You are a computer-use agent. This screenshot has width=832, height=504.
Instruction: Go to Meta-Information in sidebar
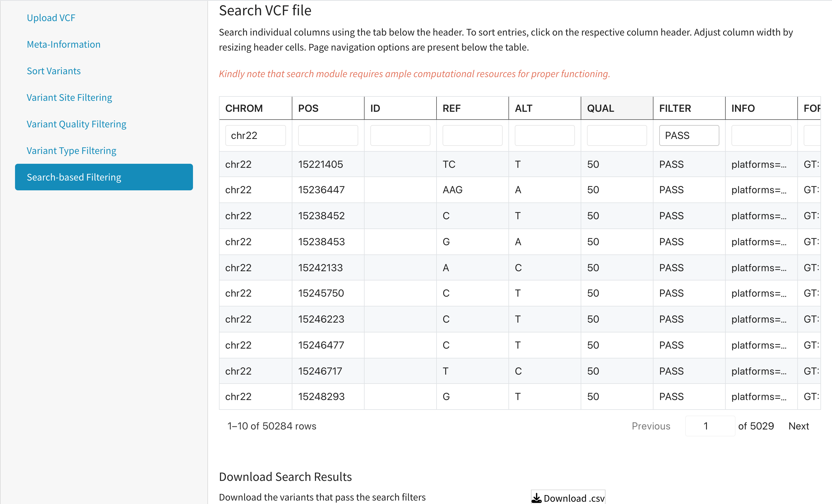tap(64, 44)
